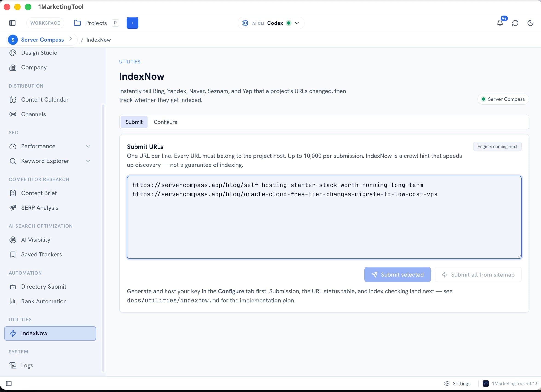Expand the Keyword Explorer chevron
Image resolution: width=541 pixels, height=392 pixels.
click(88, 161)
